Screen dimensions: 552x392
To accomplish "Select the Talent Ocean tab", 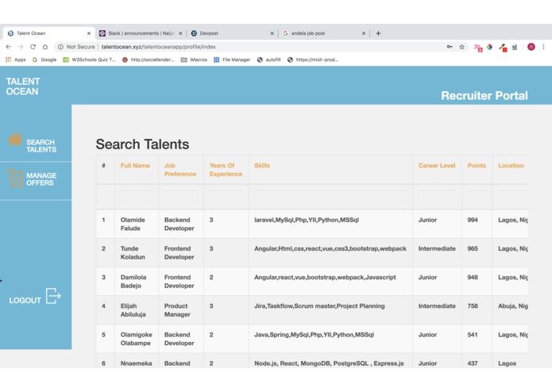I will [49, 33].
